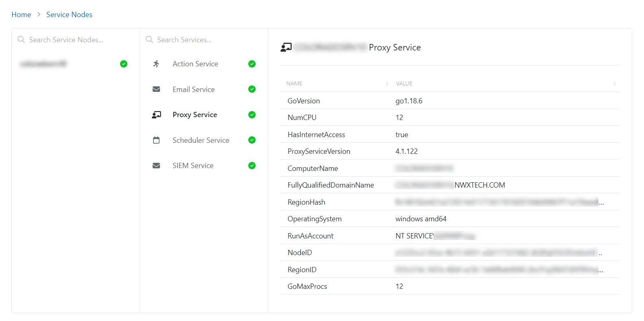Click the green status check for Action Service
The image size is (644, 321).
252,64
